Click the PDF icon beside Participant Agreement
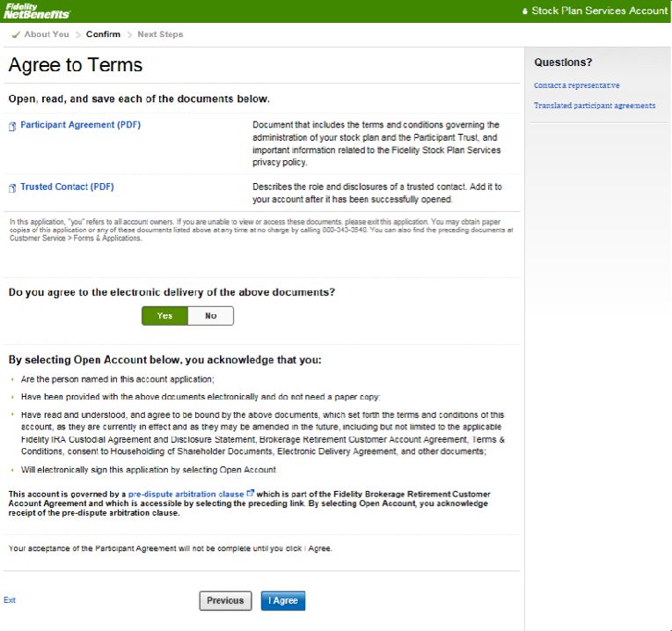 (12, 126)
